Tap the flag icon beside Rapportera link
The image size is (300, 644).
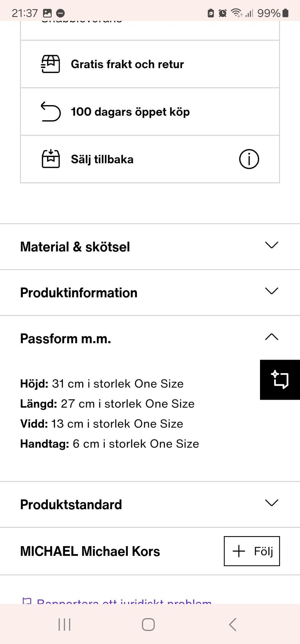(x=27, y=601)
